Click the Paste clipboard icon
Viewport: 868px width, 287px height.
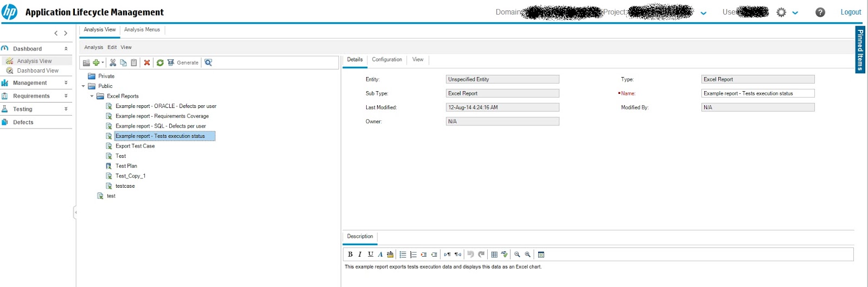pos(134,63)
